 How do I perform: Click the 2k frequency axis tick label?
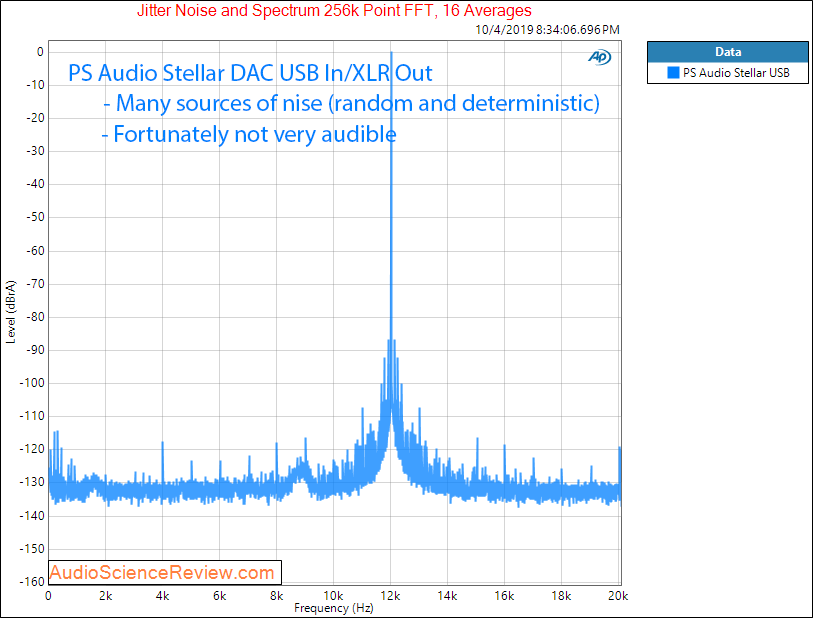pyautogui.click(x=105, y=596)
